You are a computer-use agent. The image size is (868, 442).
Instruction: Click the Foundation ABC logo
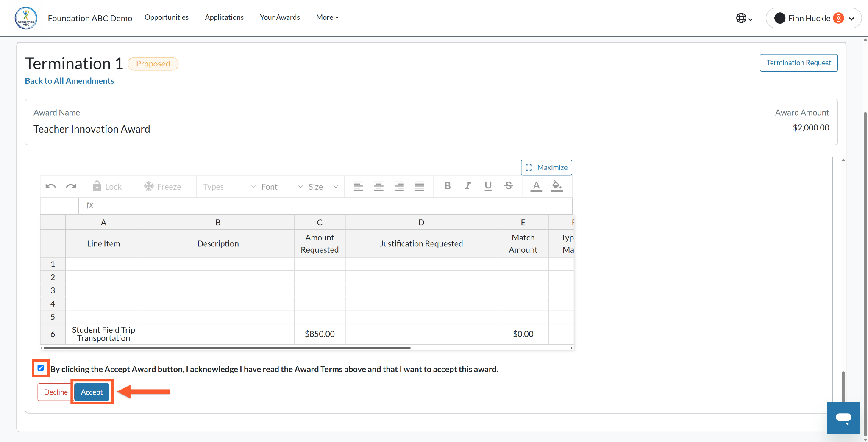click(26, 18)
